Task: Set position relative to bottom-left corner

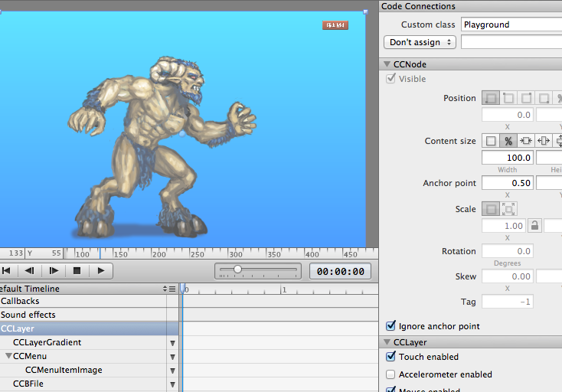Action: click(491, 98)
